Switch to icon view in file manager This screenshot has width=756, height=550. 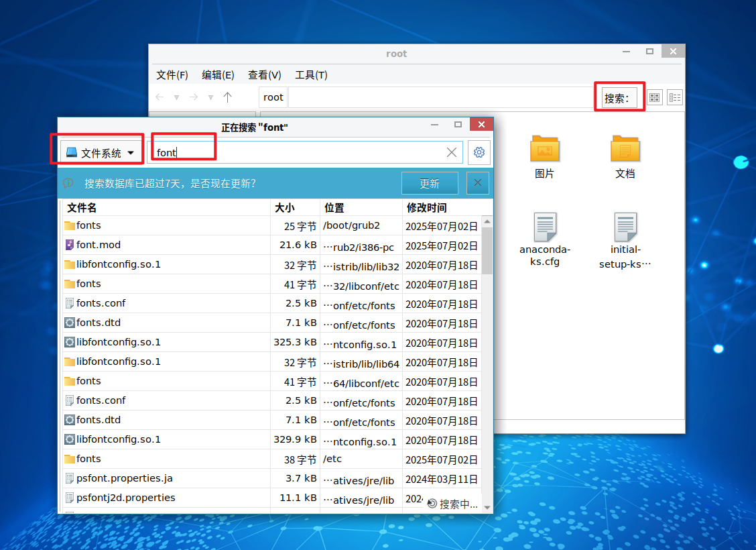(x=655, y=97)
